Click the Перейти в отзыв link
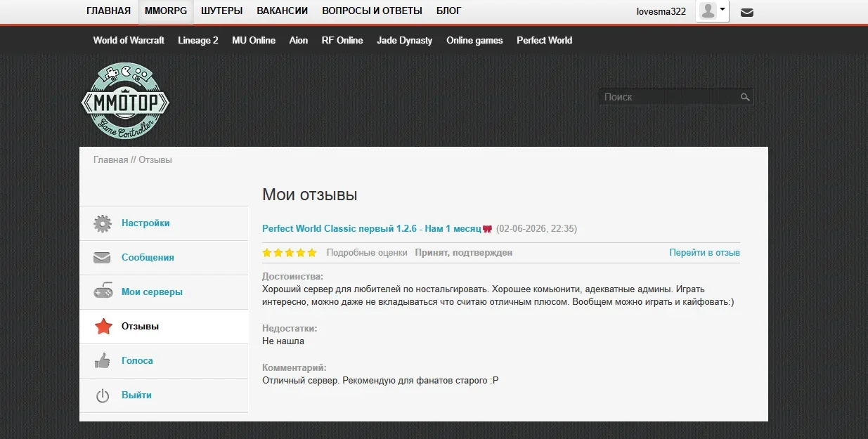 (704, 253)
